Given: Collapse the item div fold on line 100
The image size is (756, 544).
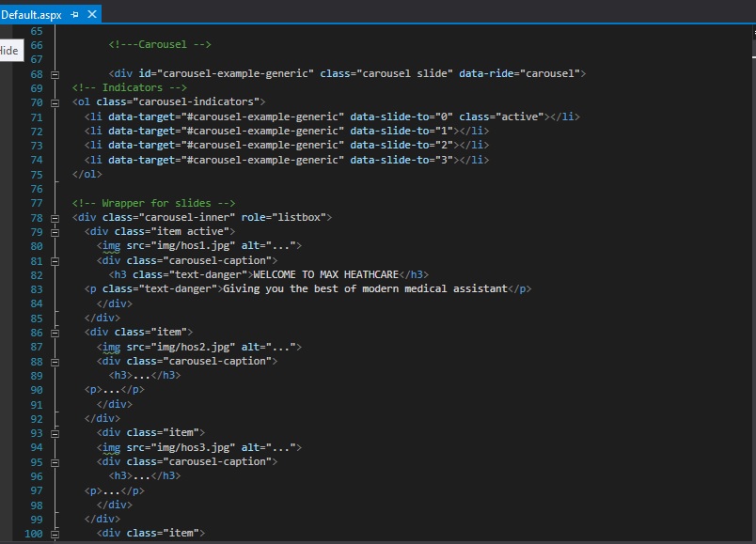Looking at the screenshot, I should pyautogui.click(x=54, y=534).
